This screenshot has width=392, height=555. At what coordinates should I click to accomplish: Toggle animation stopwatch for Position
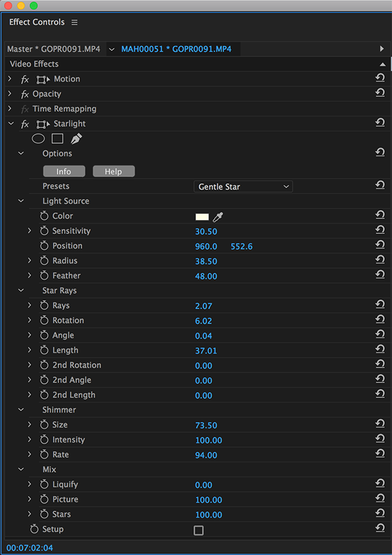(44, 246)
